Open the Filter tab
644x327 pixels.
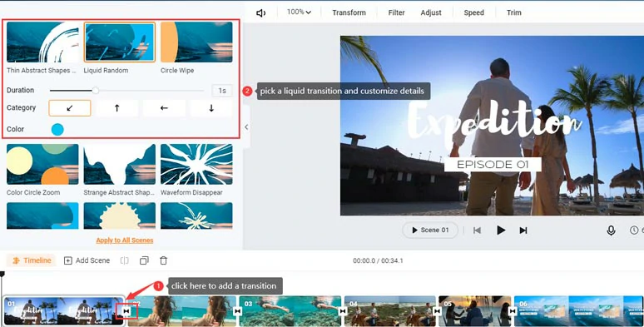point(396,12)
